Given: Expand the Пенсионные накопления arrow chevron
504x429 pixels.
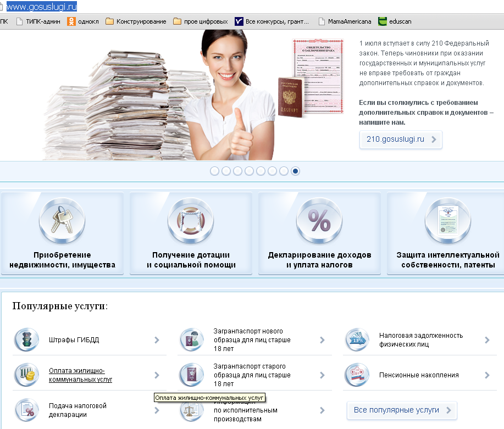Looking at the screenshot, I should [487, 375].
